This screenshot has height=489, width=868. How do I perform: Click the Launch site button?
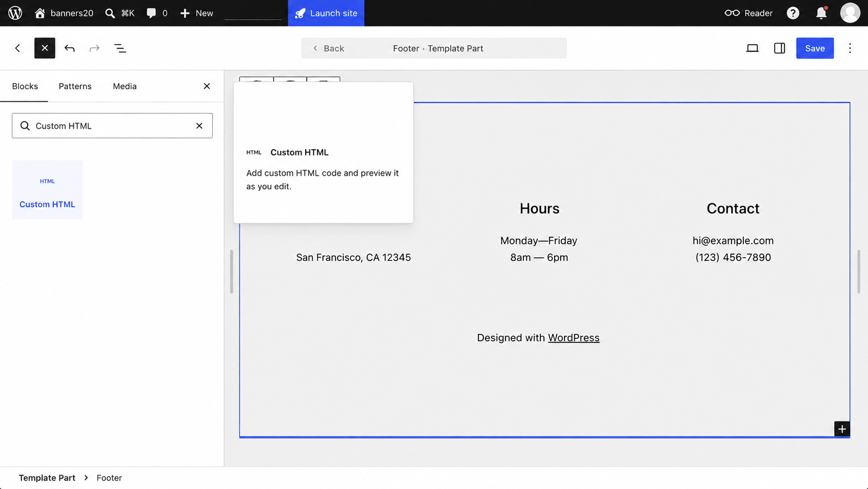[326, 13]
